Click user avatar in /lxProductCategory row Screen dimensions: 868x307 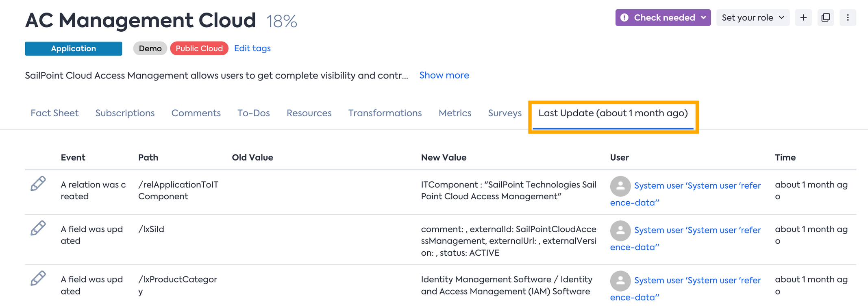click(x=620, y=281)
